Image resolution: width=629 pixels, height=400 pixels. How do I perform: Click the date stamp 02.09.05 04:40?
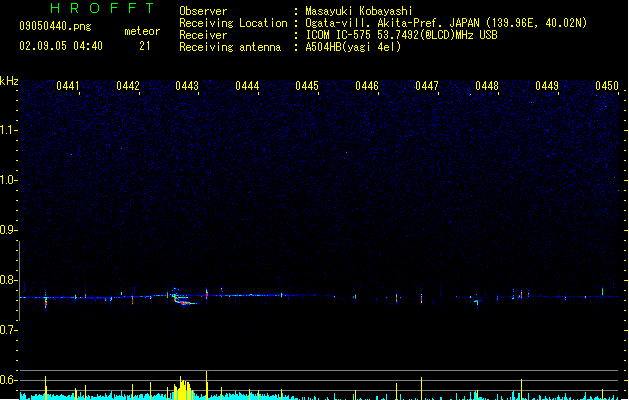click(x=61, y=46)
